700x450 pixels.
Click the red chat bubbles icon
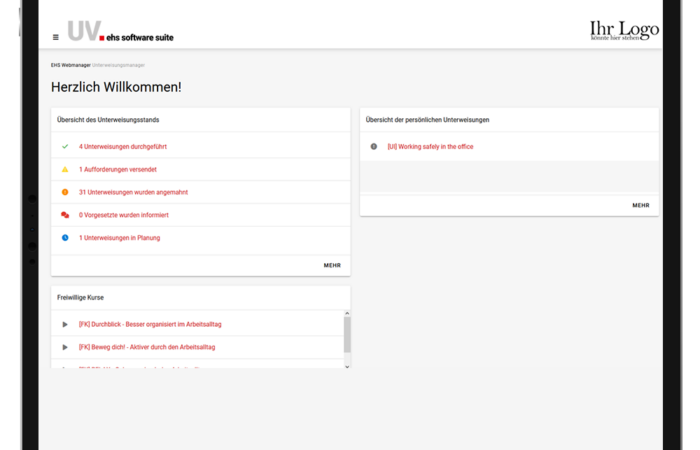pyautogui.click(x=65, y=215)
